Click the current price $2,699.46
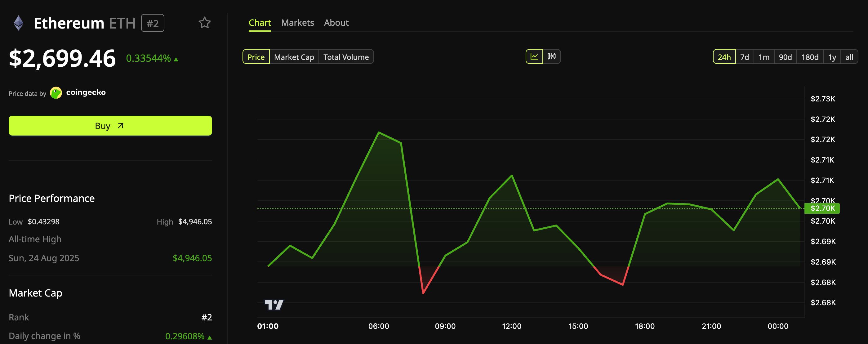The height and width of the screenshot is (344, 868). (x=62, y=58)
